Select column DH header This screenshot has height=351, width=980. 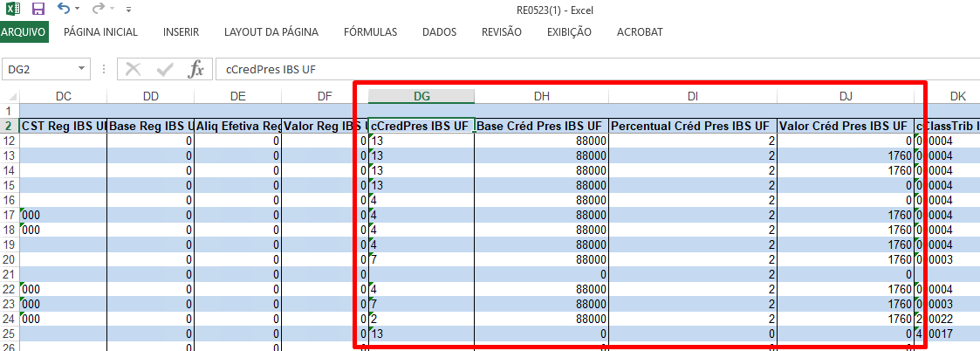(x=541, y=96)
